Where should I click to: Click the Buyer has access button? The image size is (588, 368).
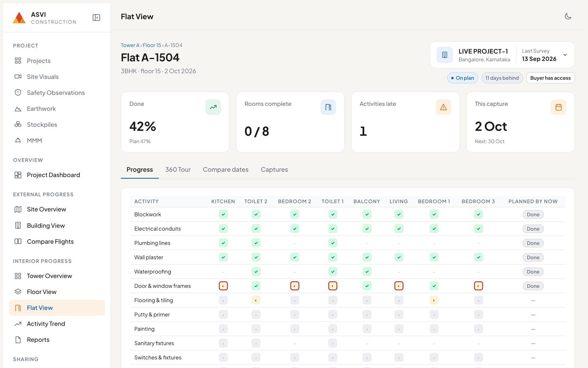pyautogui.click(x=550, y=78)
